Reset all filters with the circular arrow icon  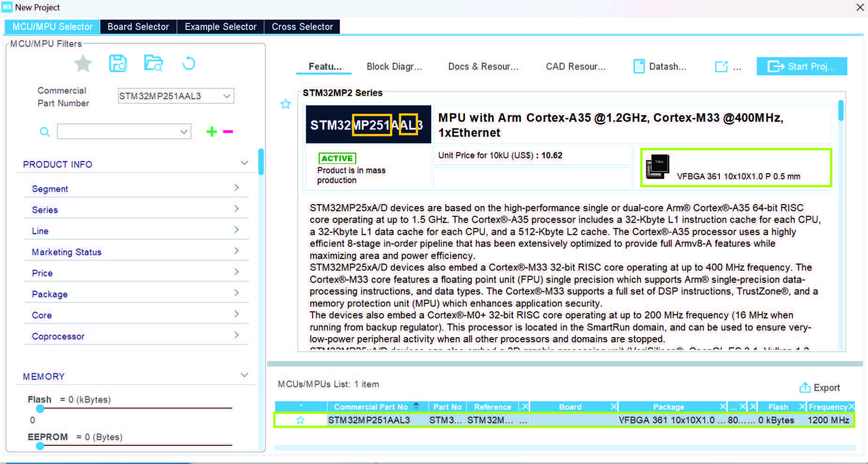click(188, 63)
